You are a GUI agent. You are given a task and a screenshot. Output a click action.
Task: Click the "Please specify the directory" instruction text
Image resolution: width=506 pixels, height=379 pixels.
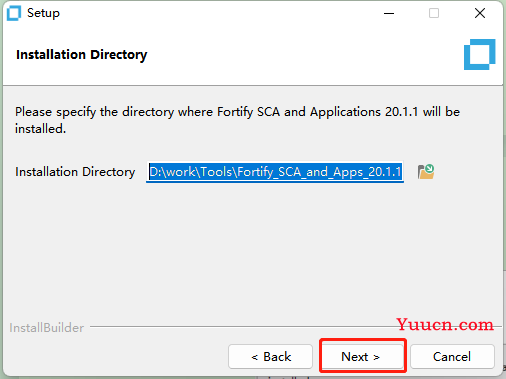click(x=237, y=120)
